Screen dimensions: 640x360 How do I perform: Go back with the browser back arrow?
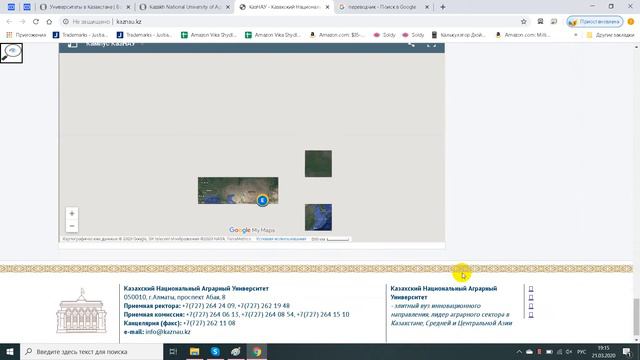(x=9, y=22)
